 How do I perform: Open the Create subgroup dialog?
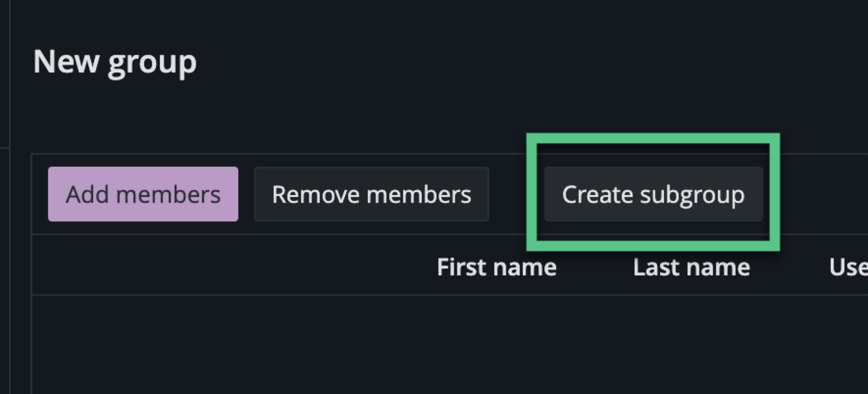pyautogui.click(x=653, y=194)
